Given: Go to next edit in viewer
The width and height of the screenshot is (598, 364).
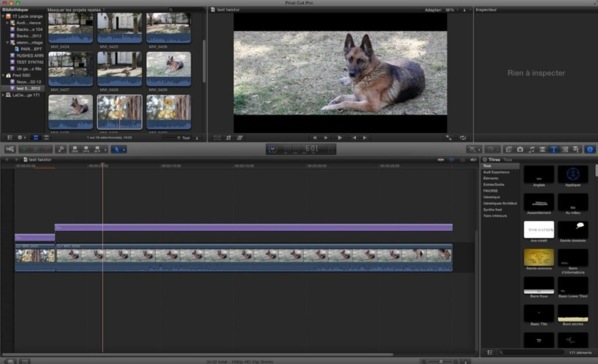Looking at the screenshot, I should pos(326,138).
